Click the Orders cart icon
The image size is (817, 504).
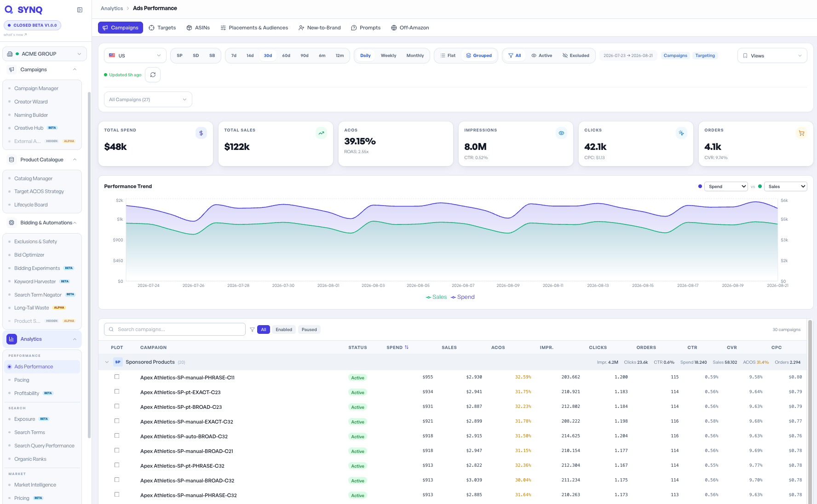tap(801, 133)
